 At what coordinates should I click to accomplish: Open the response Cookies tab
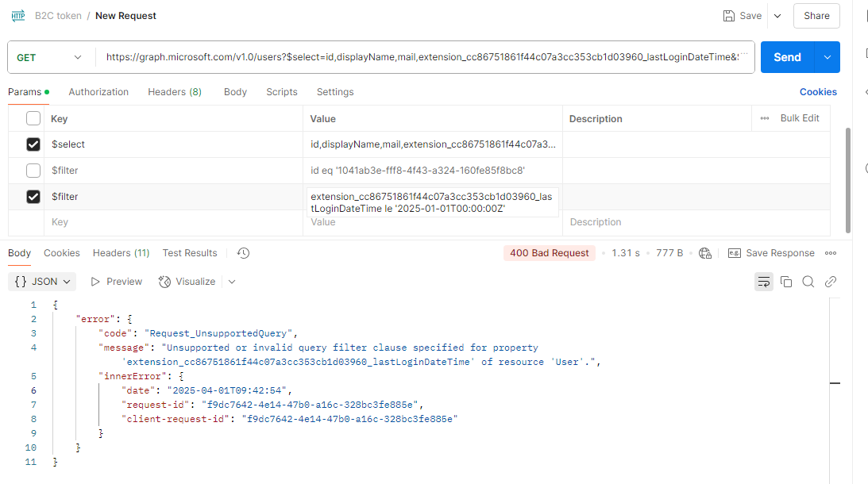61,253
